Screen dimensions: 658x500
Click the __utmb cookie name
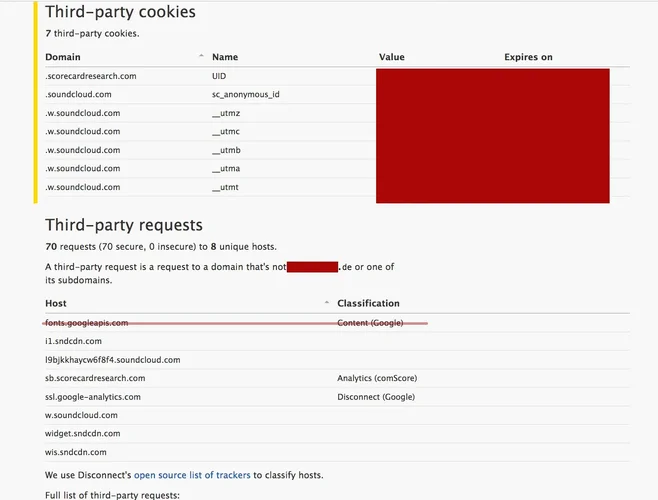coord(226,150)
